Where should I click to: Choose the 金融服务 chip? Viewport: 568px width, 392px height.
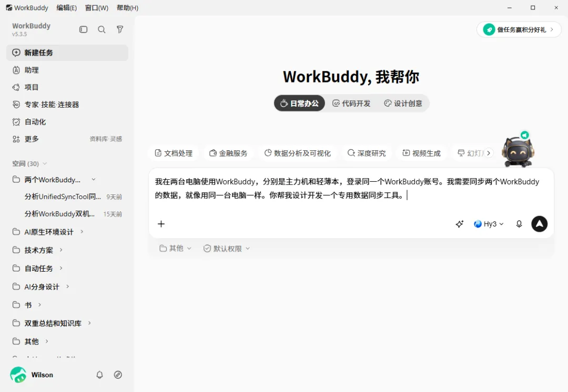pos(228,153)
